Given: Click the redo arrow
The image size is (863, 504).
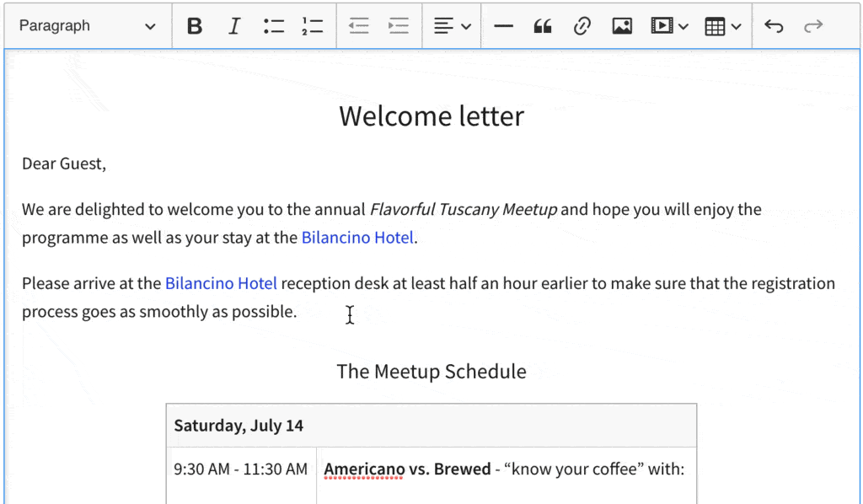Looking at the screenshot, I should [x=813, y=26].
